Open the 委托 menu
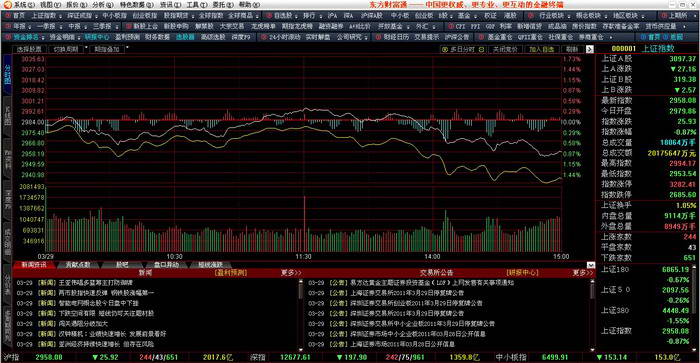Screen dimensions: 700x363 click(x=223, y=4)
